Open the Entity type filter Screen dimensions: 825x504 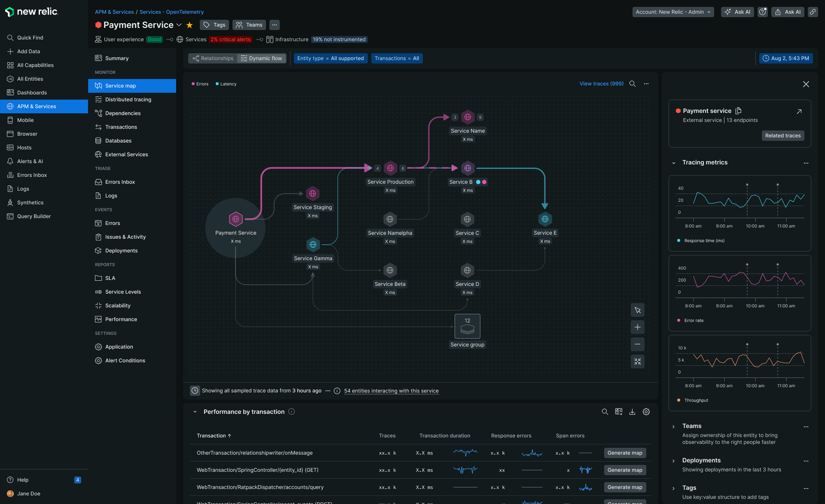click(x=330, y=58)
